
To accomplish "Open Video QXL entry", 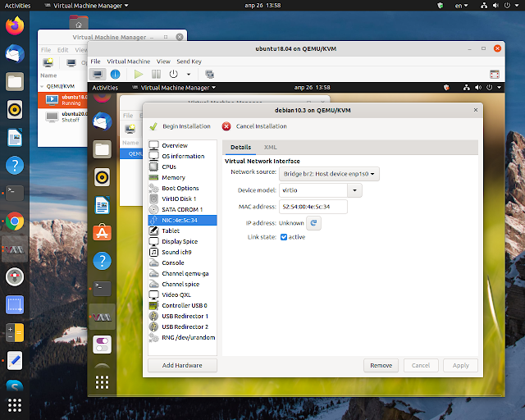I will coord(182,294).
